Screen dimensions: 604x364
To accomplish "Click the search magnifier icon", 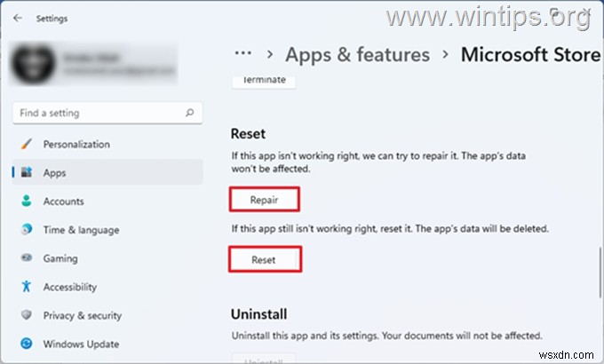I will click(x=189, y=113).
